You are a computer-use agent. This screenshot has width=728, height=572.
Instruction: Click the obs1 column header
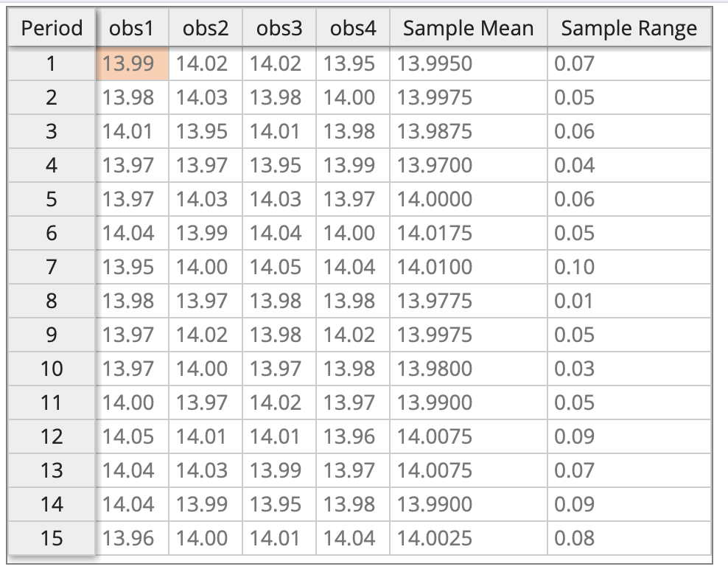point(132,29)
